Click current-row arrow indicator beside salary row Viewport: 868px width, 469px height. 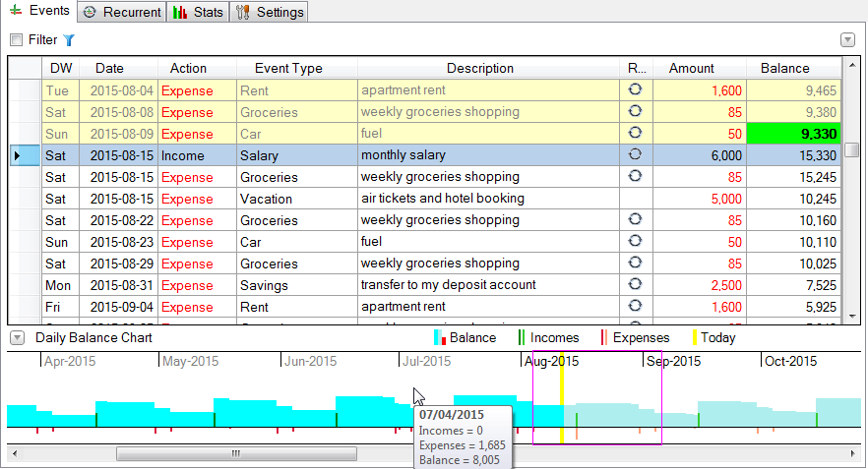[x=17, y=155]
